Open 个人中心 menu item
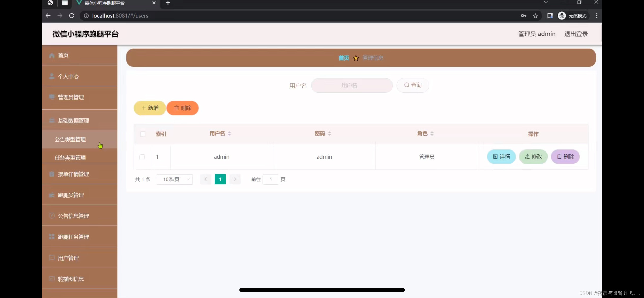644x298 pixels. point(79,76)
